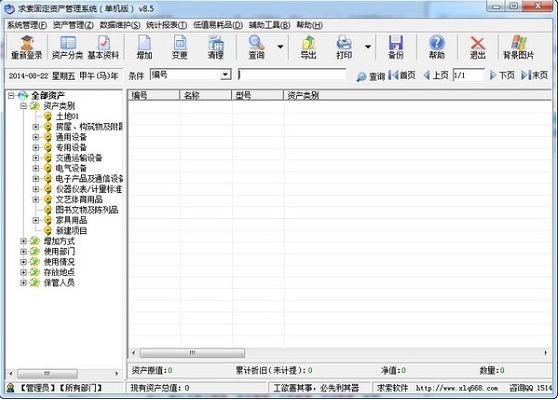Screen dimensions: 558x403
Task: Open the dropdown arrow next to 查询 toolbar icon
Action: point(280,47)
